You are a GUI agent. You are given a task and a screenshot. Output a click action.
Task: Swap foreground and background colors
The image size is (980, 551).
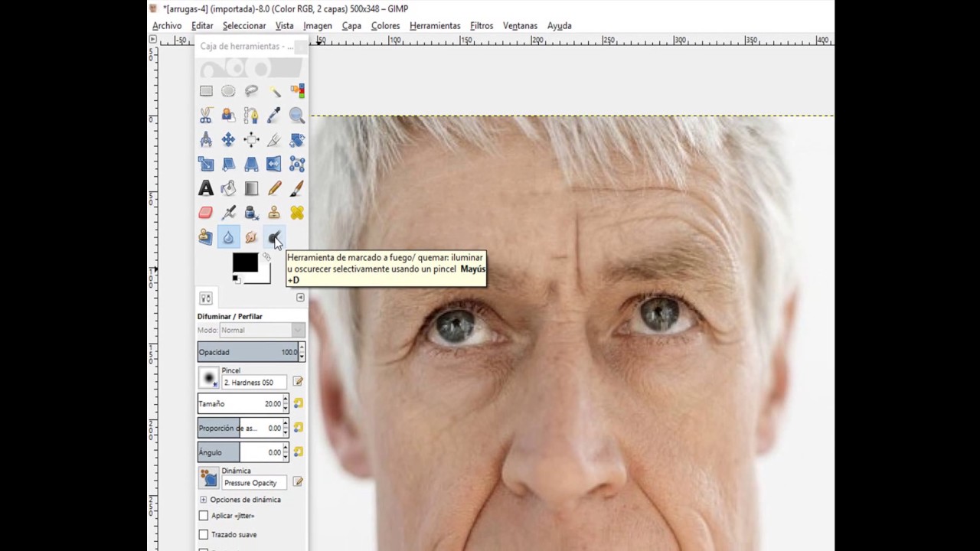266,256
